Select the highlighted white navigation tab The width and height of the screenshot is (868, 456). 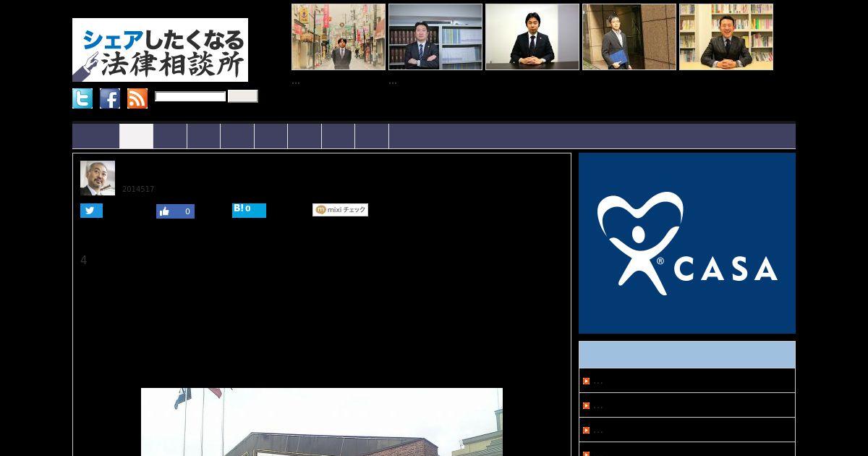[x=136, y=136]
